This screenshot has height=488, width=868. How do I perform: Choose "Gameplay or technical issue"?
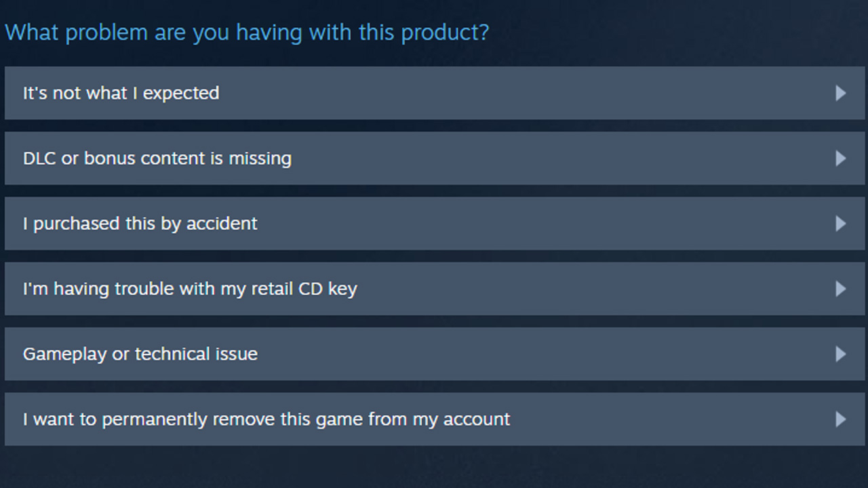[140, 354]
